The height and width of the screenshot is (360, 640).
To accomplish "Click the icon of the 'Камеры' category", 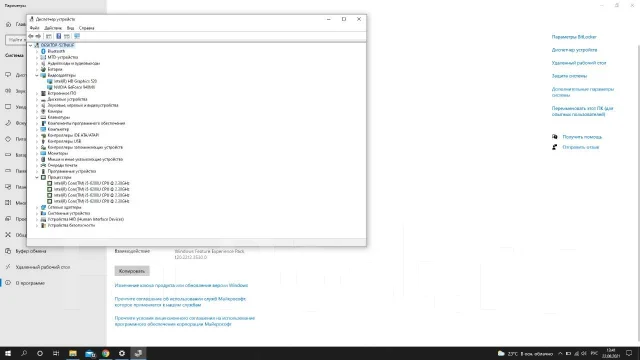I will point(43,111).
